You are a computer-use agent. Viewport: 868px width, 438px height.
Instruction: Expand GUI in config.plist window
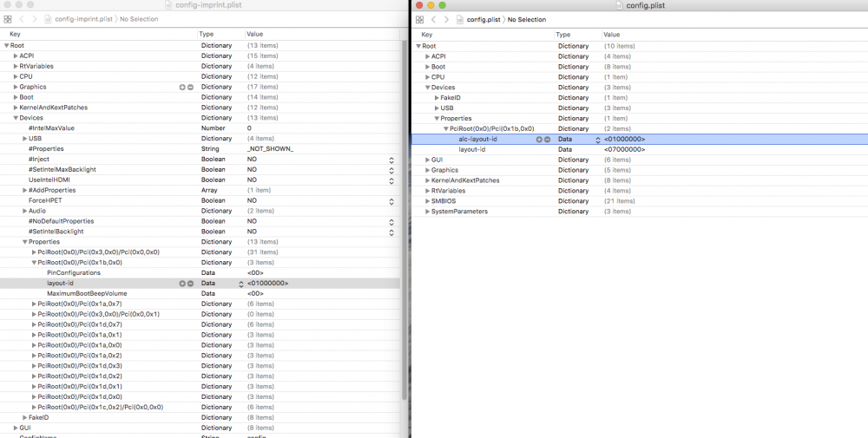click(x=427, y=160)
